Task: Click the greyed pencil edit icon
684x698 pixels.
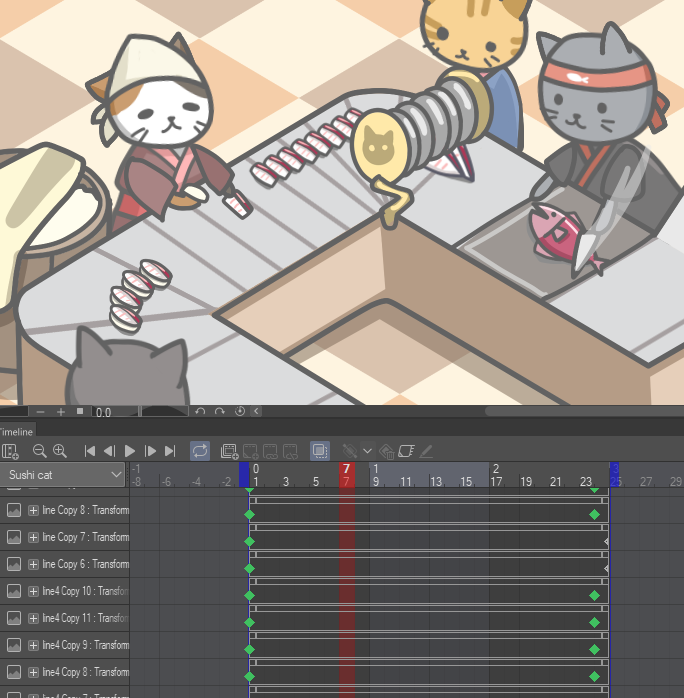Action: [426, 451]
